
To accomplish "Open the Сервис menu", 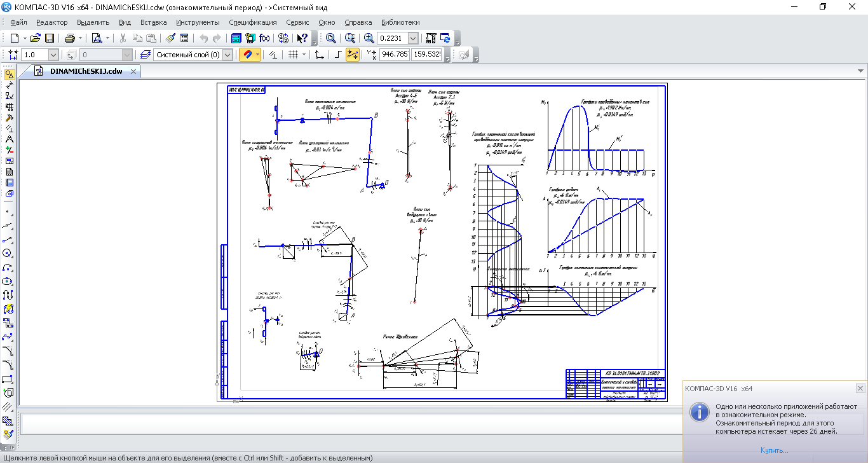I will pyautogui.click(x=297, y=22).
